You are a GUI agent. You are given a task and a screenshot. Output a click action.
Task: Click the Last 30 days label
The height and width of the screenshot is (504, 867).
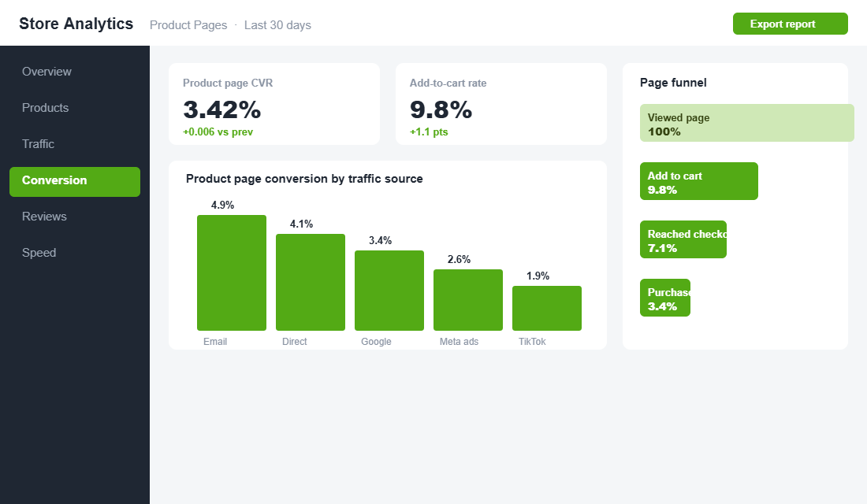point(277,25)
